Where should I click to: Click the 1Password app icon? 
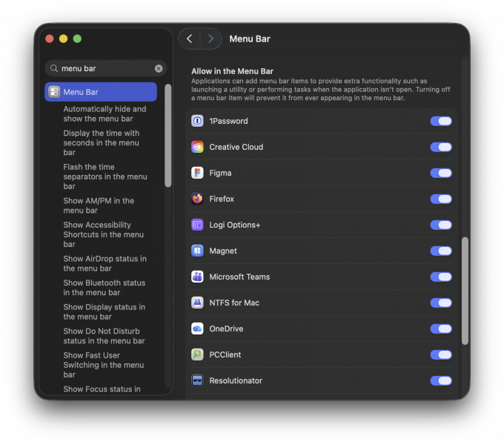click(x=197, y=121)
